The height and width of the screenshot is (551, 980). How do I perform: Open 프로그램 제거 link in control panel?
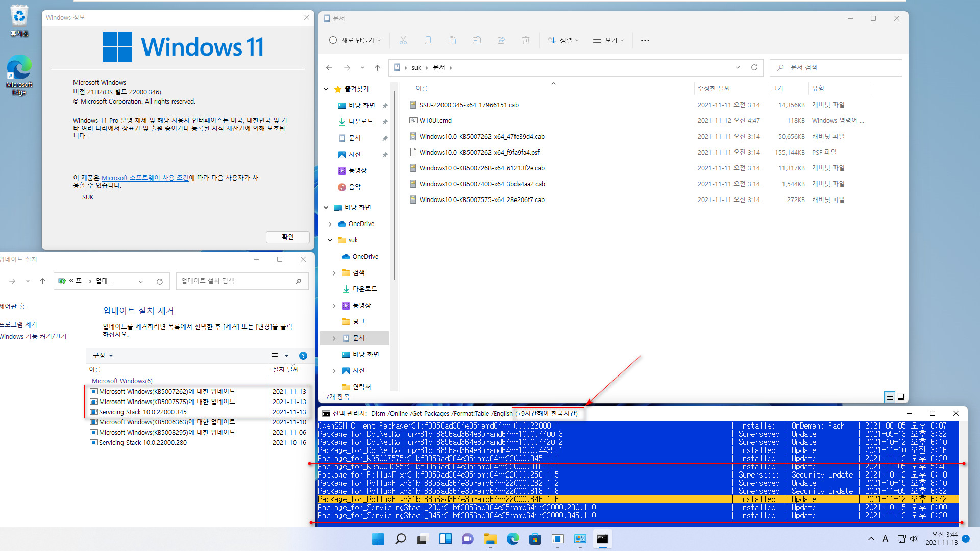click(x=18, y=324)
